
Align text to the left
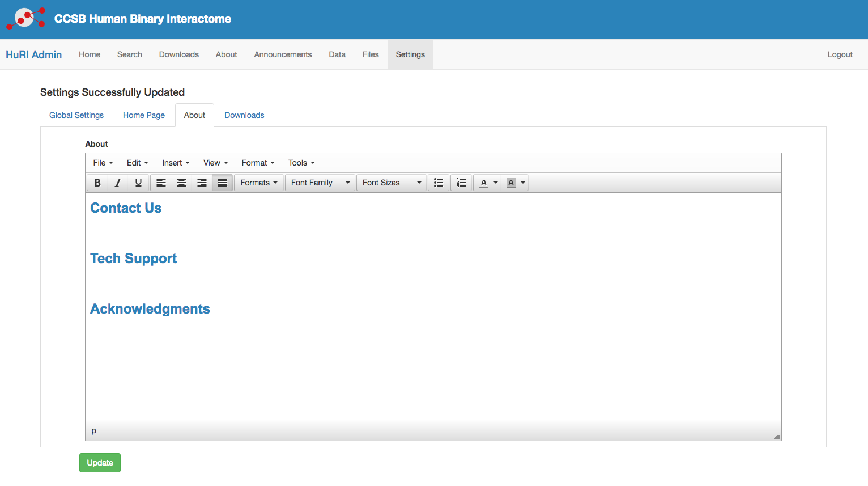(161, 183)
